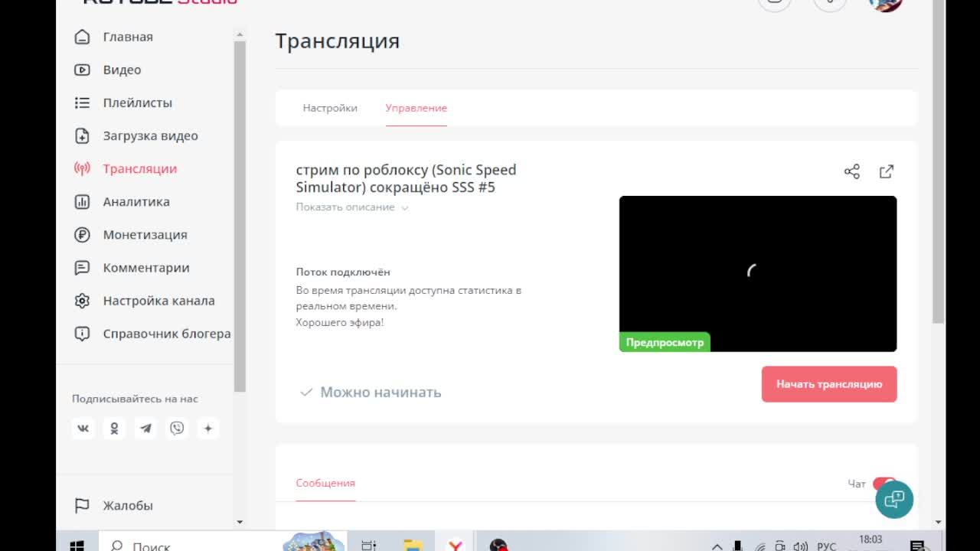This screenshot has height=551, width=980.
Task: Open Комментарии in sidebar
Action: [146, 268]
